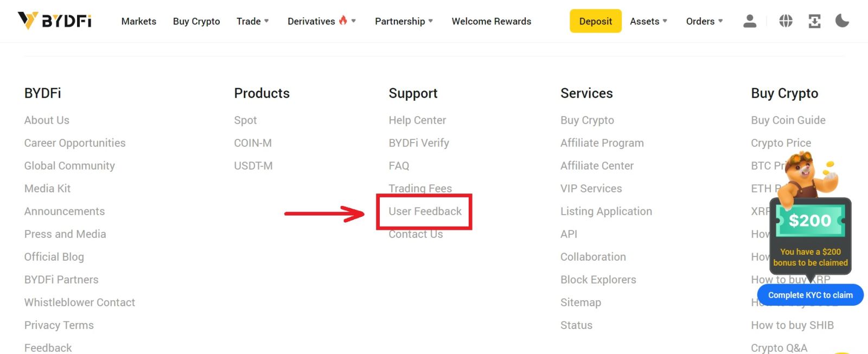Visit the Trading Fees page
The image size is (868, 354).
point(420,188)
